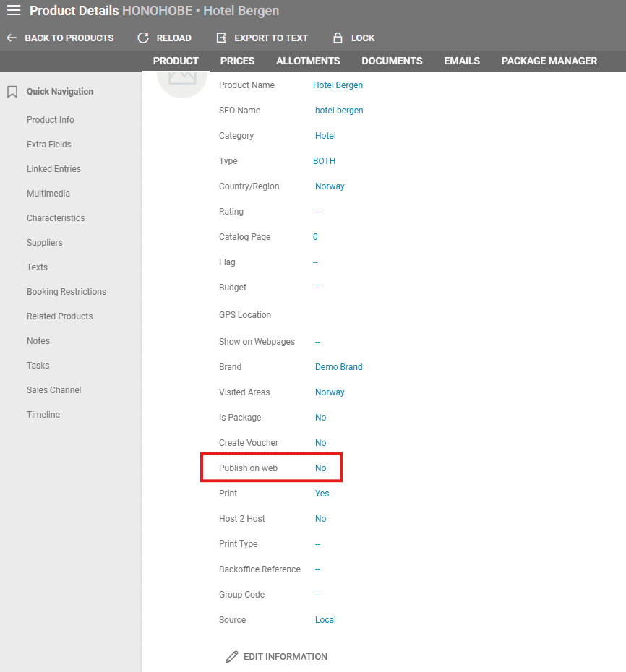Click the pencil icon for Edit Information
This screenshot has width=626, height=672.
click(x=231, y=657)
